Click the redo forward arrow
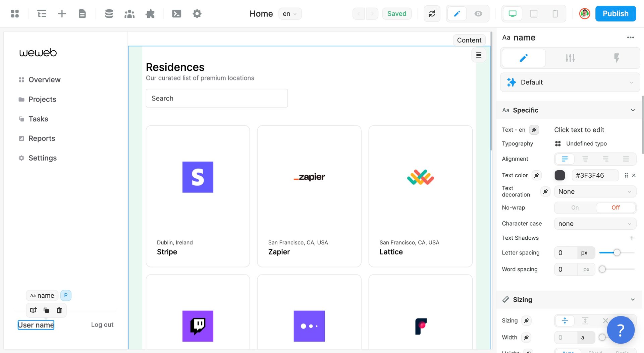 (372, 14)
